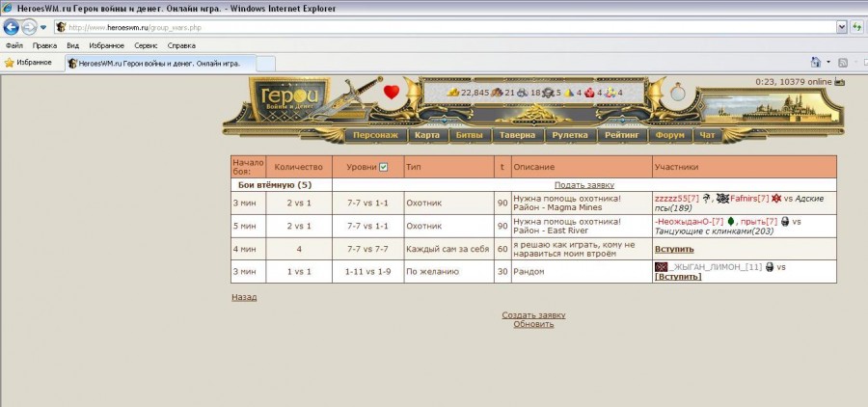Click the gold resource icon beside 22,845
Image resolution: width=868 pixels, height=407 pixels.
[x=453, y=93]
